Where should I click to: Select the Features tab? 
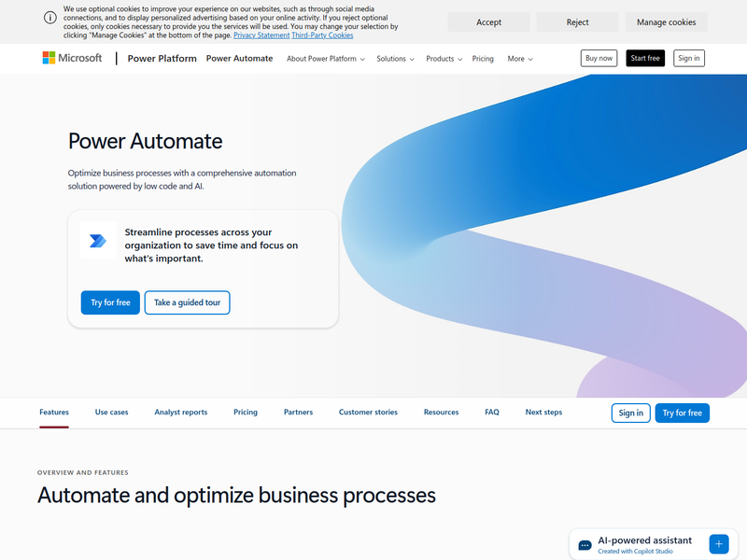[54, 413]
